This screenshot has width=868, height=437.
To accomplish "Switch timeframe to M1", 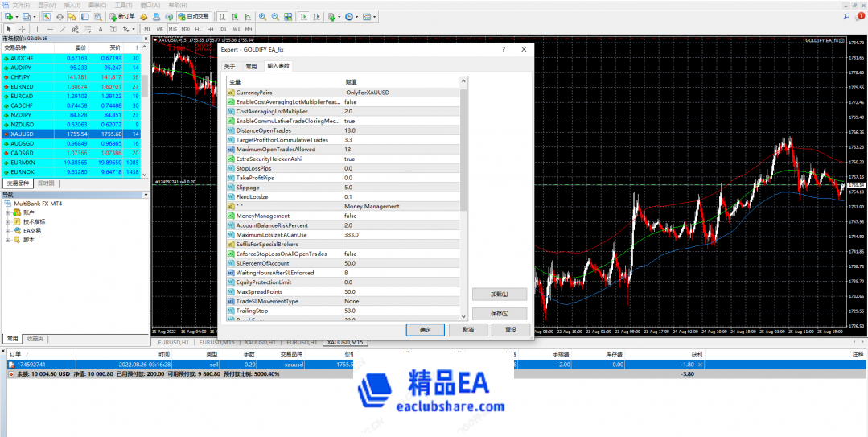I will (x=147, y=29).
